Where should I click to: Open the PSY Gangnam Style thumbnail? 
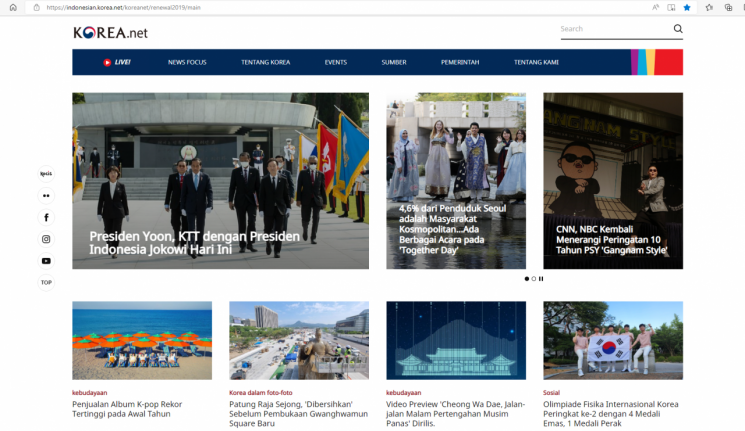612,180
